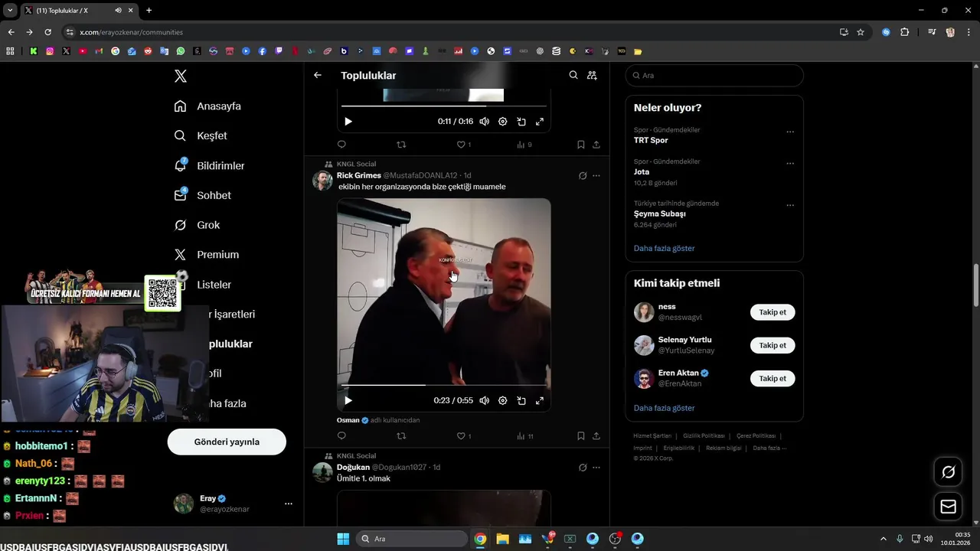
Task: Click the Gönderi yayınla button
Action: pyautogui.click(x=227, y=442)
